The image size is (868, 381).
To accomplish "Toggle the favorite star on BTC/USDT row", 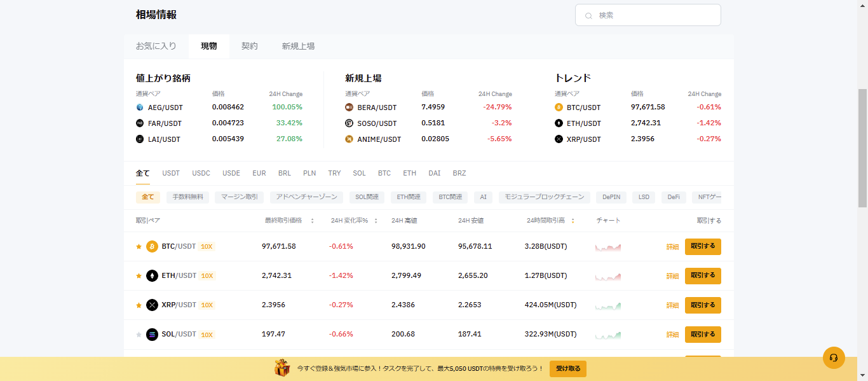I will click(x=138, y=246).
